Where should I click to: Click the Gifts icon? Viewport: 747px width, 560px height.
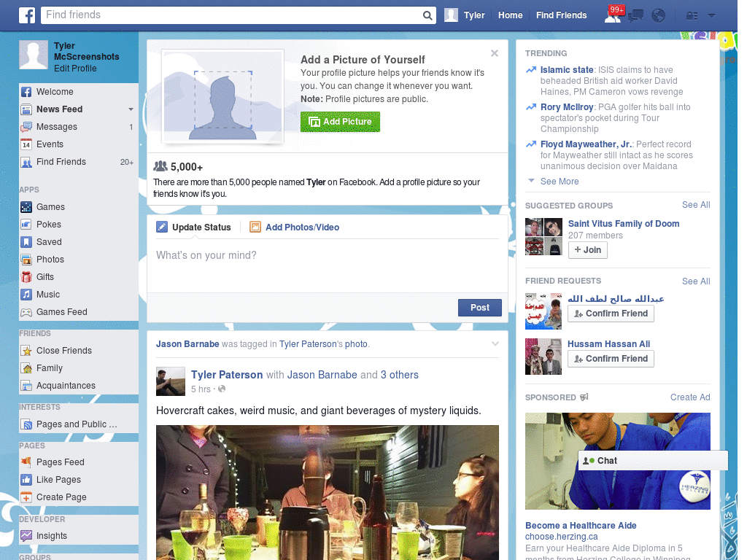26,277
